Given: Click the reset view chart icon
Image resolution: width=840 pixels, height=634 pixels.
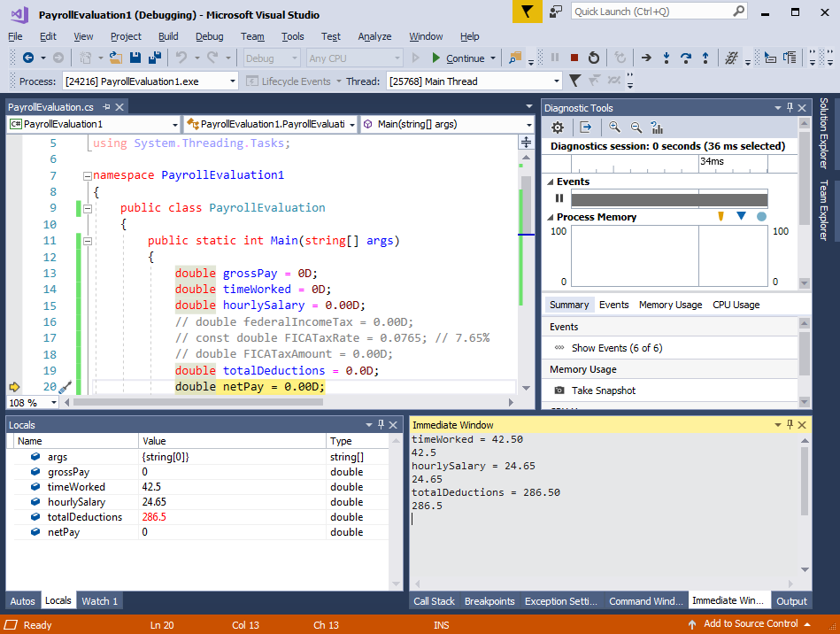Looking at the screenshot, I should tap(657, 128).
